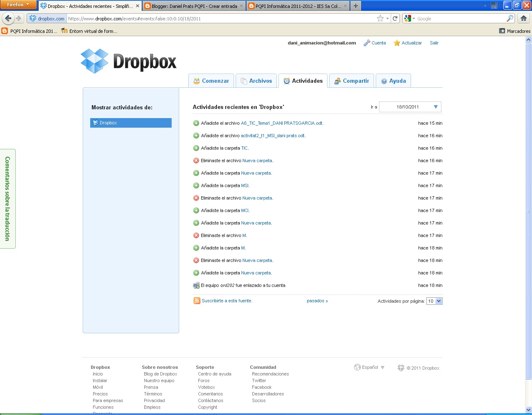Click the globe icon next to Español
Viewport: 532px width, 415px height.
[357, 367]
